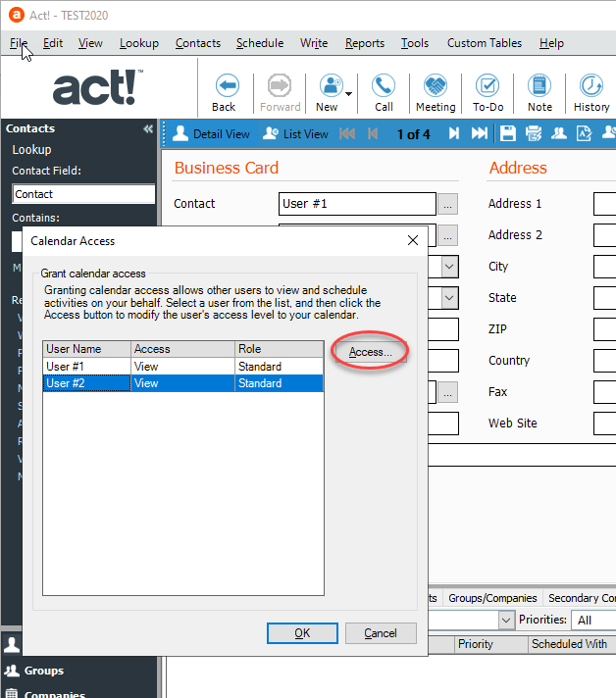Click the Access column header

point(182,349)
